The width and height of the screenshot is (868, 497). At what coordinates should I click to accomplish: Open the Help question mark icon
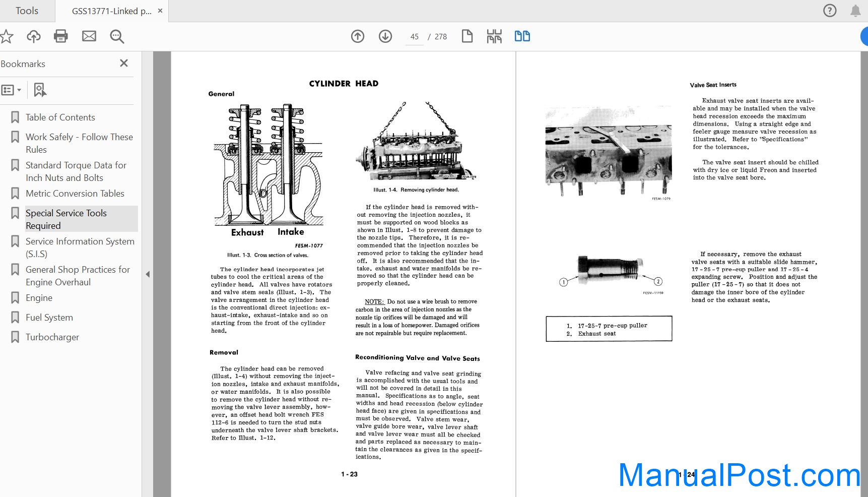(829, 11)
